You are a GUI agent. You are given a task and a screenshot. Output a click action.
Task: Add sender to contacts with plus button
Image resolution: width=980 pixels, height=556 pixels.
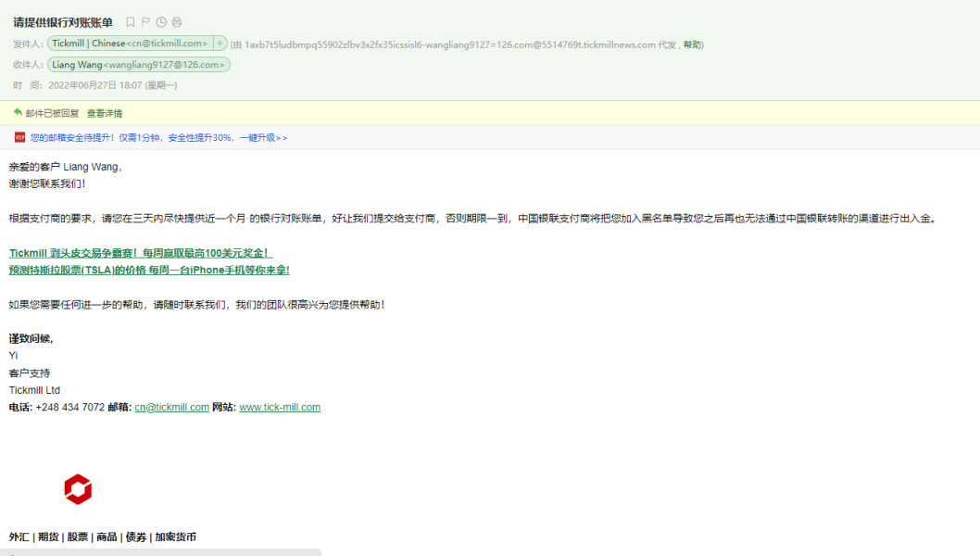pos(220,44)
